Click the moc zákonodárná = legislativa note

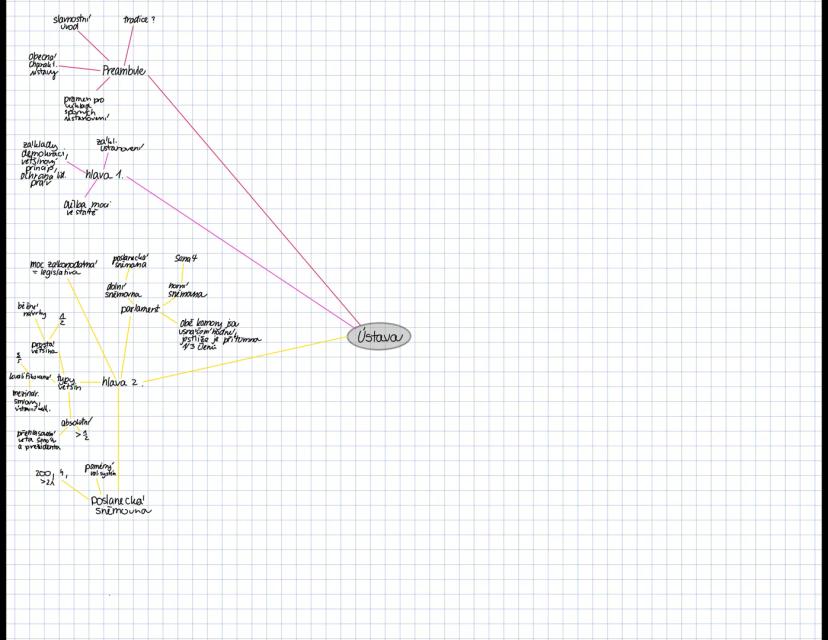[63, 268]
